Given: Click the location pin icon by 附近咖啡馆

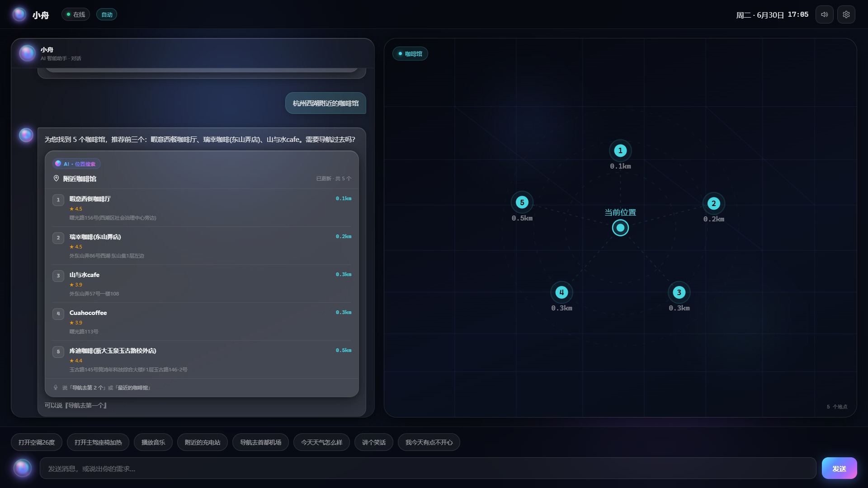Looking at the screenshot, I should 56,178.
